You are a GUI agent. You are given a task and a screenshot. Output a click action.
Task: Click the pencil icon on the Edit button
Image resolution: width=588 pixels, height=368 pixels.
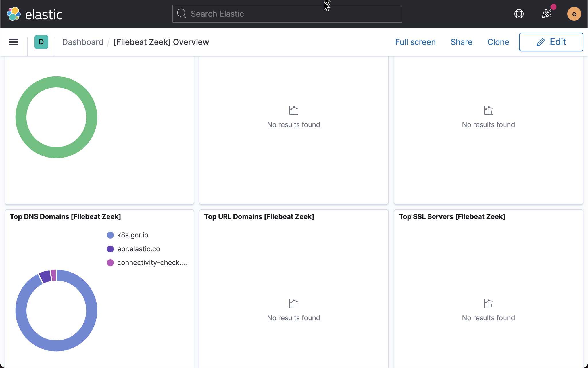[x=541, y=42]
